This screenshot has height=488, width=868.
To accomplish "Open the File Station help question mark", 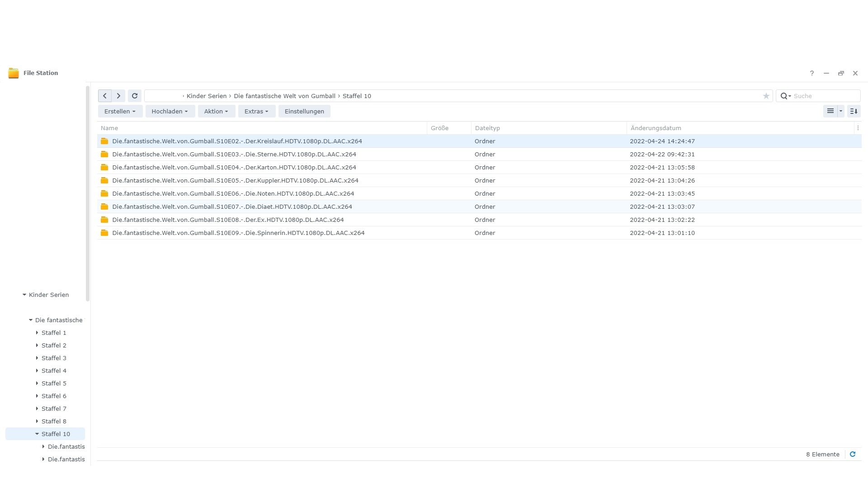I will click(x=812, y=73).
